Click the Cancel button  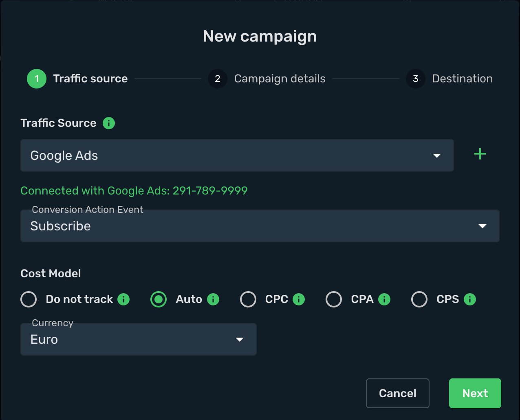pos(398,393)
